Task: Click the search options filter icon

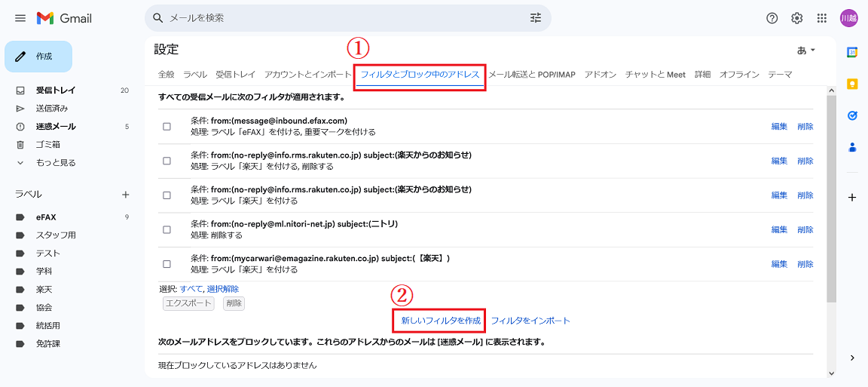Action: [x=536, y=18]
